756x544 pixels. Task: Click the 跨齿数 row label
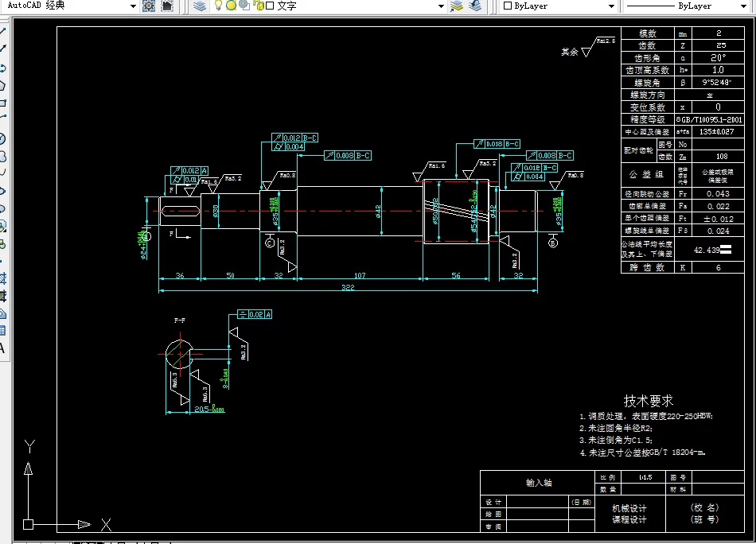pos(647,267)
